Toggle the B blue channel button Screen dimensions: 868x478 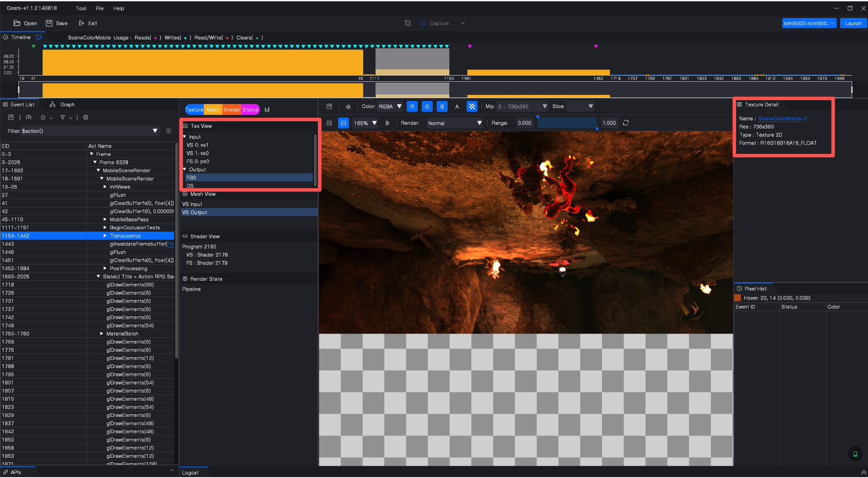pos(442,106)
